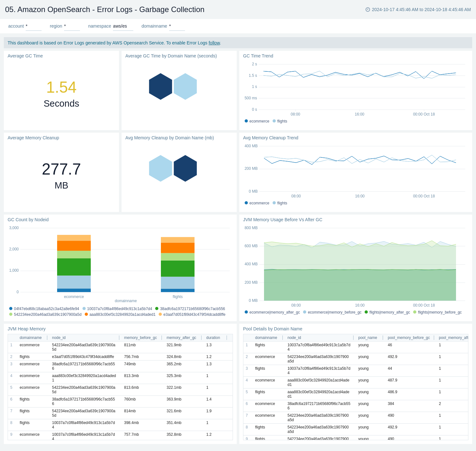Toggle legend entry for node e3aaf7d051f89d43c479f34dcadd8ffe
Image resolution: width=476 pixels, height=451 pixels.
pyautogui.click(x=192, y=314)
